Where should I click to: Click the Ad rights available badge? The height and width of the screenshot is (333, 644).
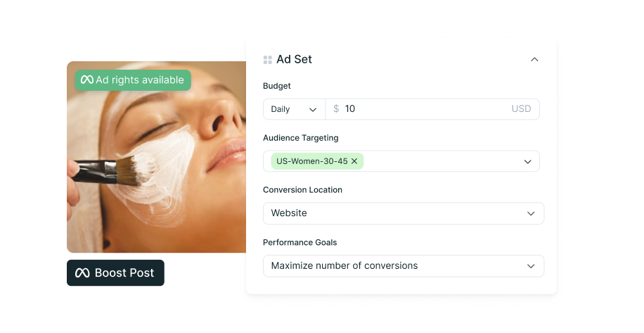133,80
